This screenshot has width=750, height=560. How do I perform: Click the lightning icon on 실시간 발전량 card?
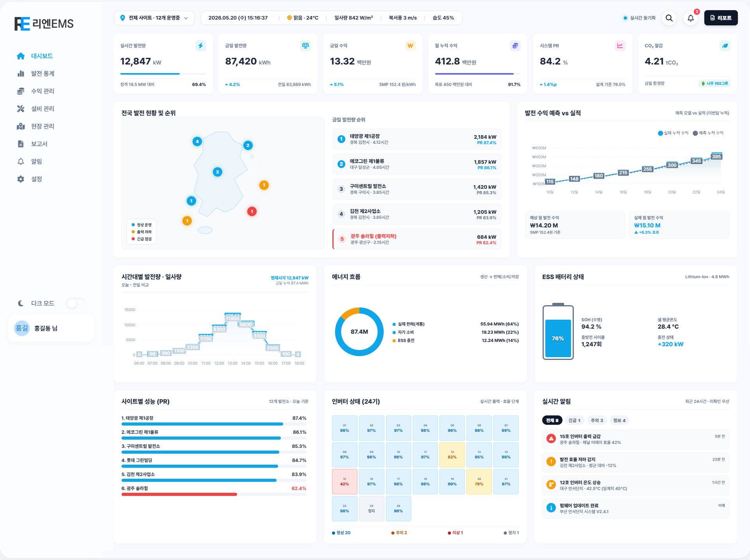[x=200, y=46]
